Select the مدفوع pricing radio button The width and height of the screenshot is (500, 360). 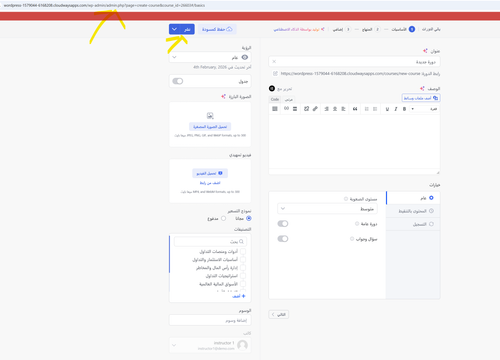coord(223,219)
